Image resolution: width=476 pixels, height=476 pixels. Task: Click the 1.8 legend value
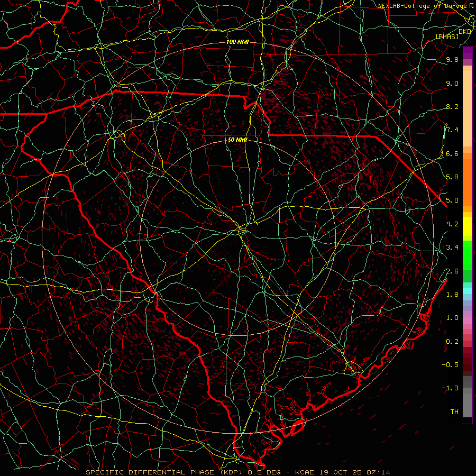coord(452,294)
